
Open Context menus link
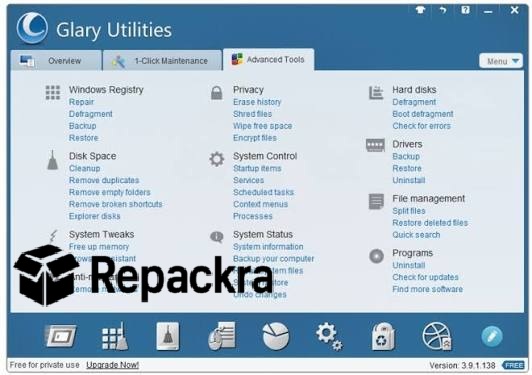point(261,204)
